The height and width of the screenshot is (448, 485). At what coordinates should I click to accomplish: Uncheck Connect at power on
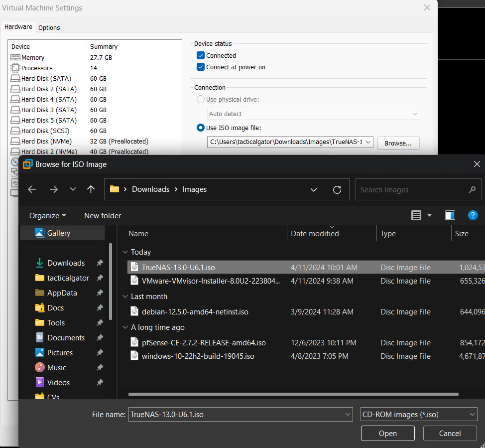[201, 67]
